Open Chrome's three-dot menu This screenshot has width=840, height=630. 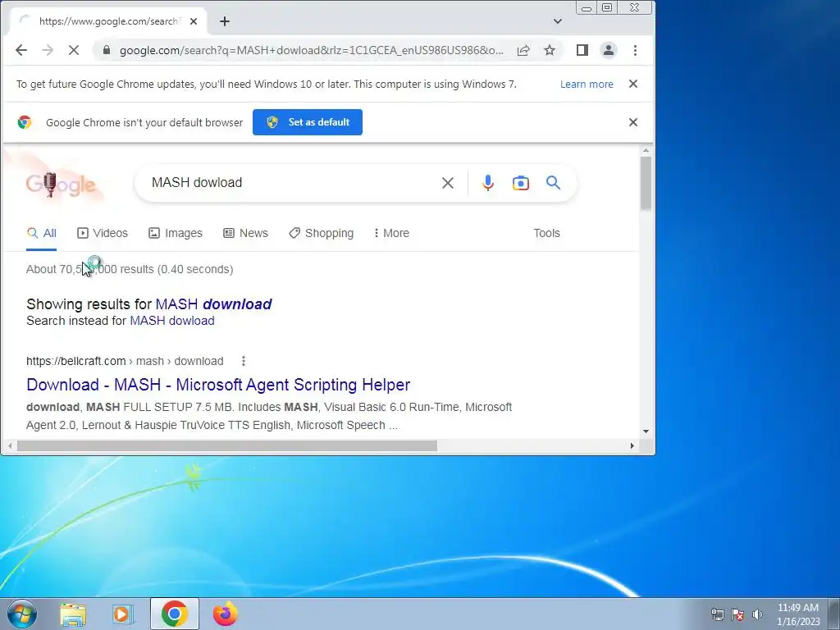tap(636, 50)
